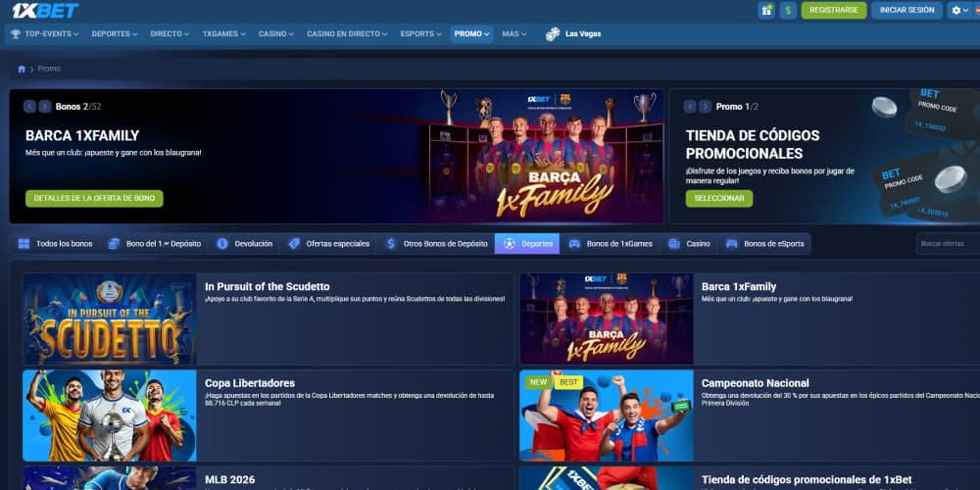Expand the Deportes dropdown in navbar

click(115, 33)
